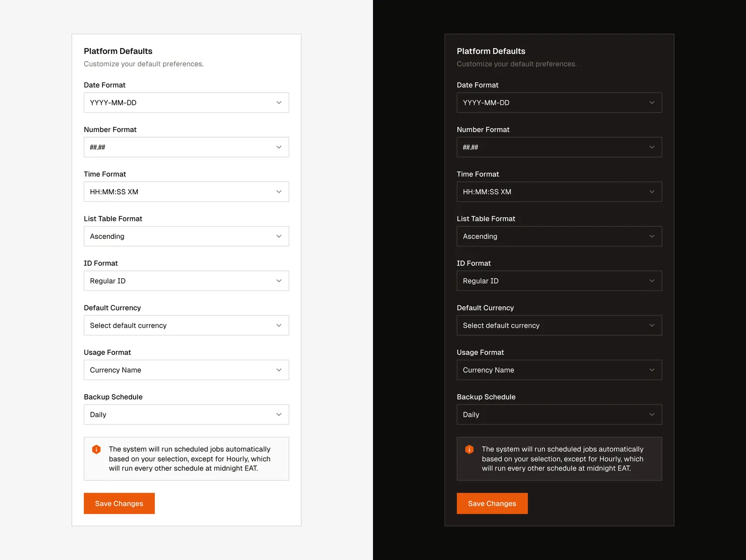Image resolution: width=746 pixels, height=560 pixels.
Task: Open the light-theme Number Format dropdown
Action: tap(186, 147)
